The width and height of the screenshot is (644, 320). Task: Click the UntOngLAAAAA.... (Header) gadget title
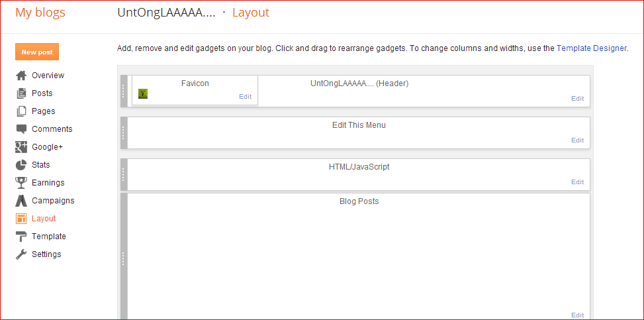pos(359,83)
